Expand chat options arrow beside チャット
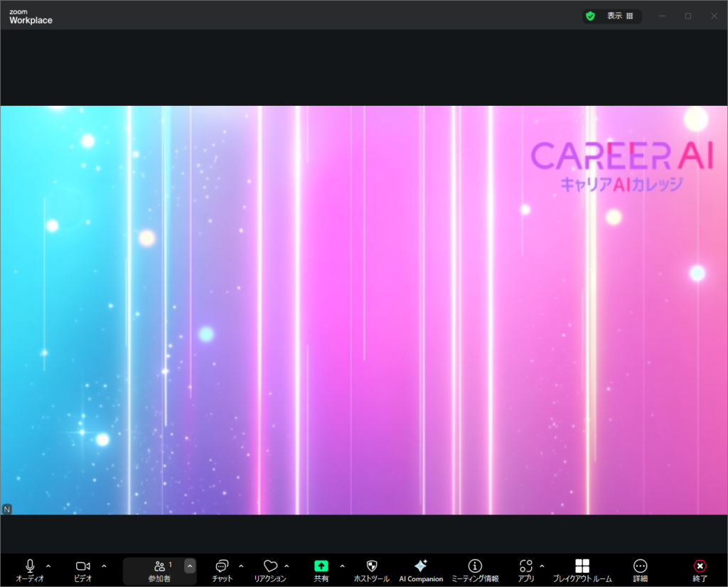The image size is (728, 587). (240, 566)
